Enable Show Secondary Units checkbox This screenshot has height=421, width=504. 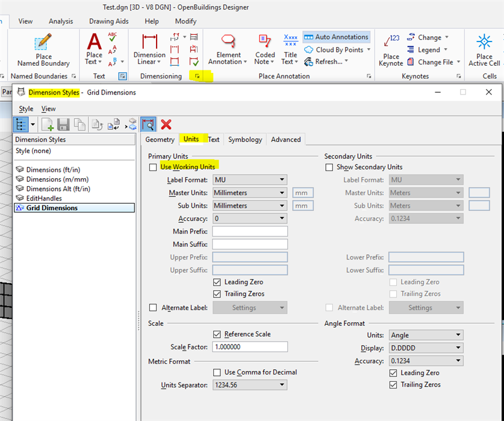(329, 167)
